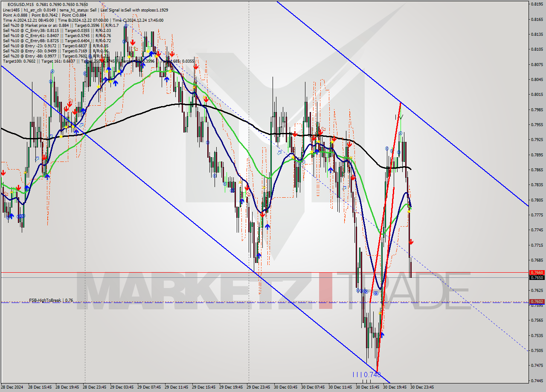This screenshot has height=392, width=546.
Task: Select the 0.7775 price axis label
Action: tap(537, 215)
